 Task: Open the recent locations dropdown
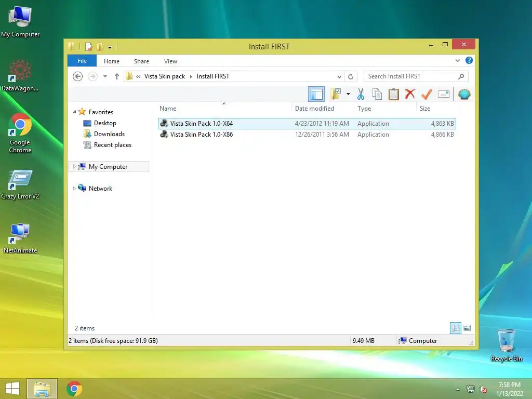click(x=105, y=76)
